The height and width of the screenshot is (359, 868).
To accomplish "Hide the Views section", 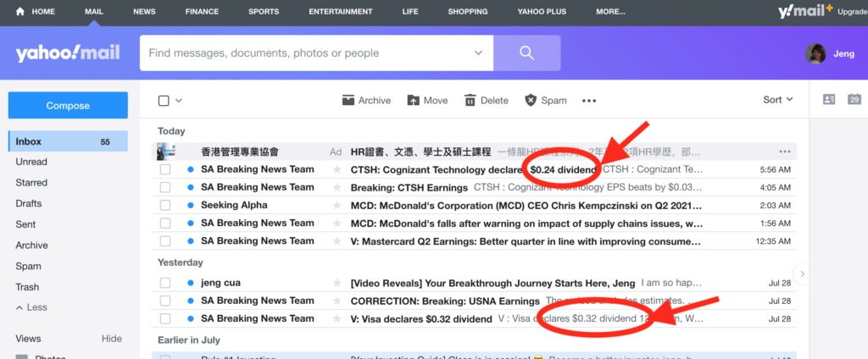I will (111, 339).
